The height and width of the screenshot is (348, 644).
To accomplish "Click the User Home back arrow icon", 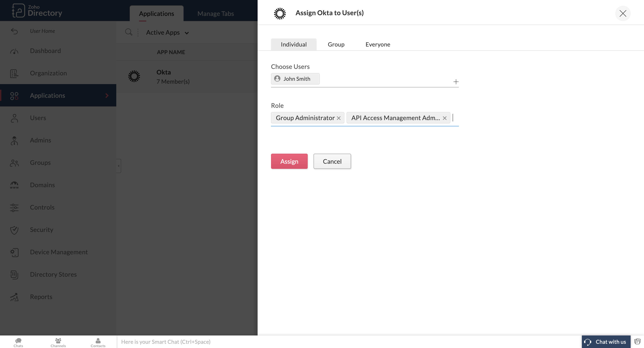I will (x=14, y=31).
